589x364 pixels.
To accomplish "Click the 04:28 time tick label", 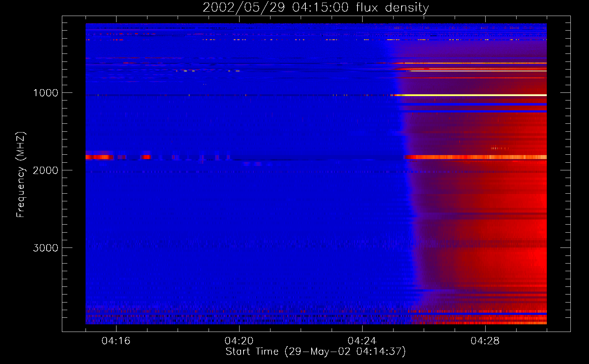I will tap(485, 341).
